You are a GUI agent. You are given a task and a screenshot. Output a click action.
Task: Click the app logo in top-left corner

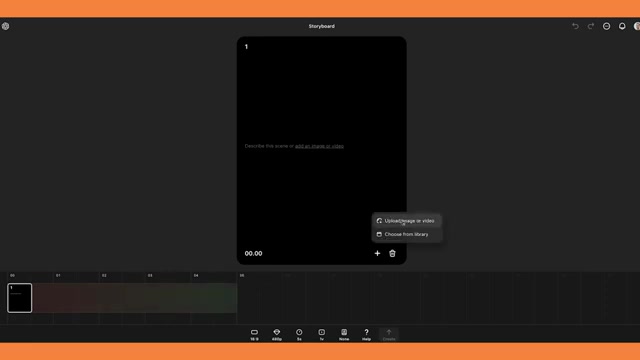point(5,26)
